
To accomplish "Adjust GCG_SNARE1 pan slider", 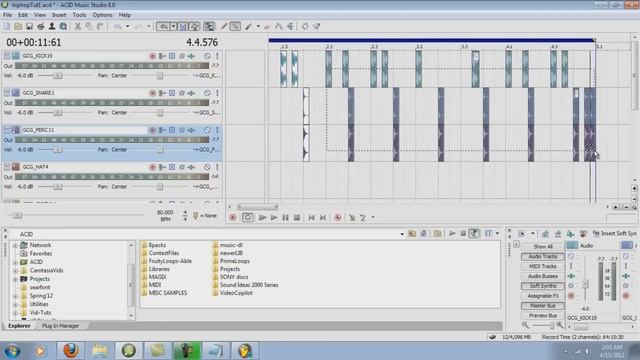I will point(160,113).
